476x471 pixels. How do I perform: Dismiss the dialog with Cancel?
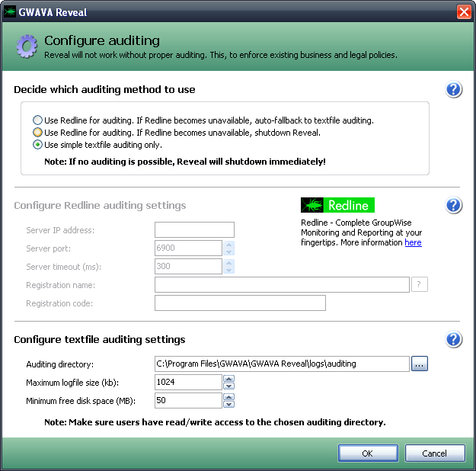point(435,453)
